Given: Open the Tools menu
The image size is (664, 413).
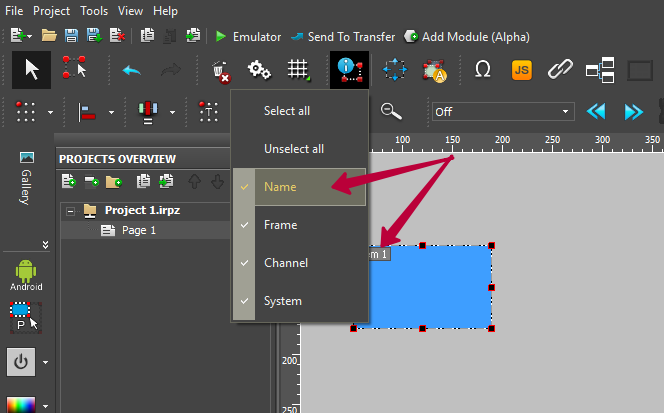Looking at the screenshot, I should point(94,11).
